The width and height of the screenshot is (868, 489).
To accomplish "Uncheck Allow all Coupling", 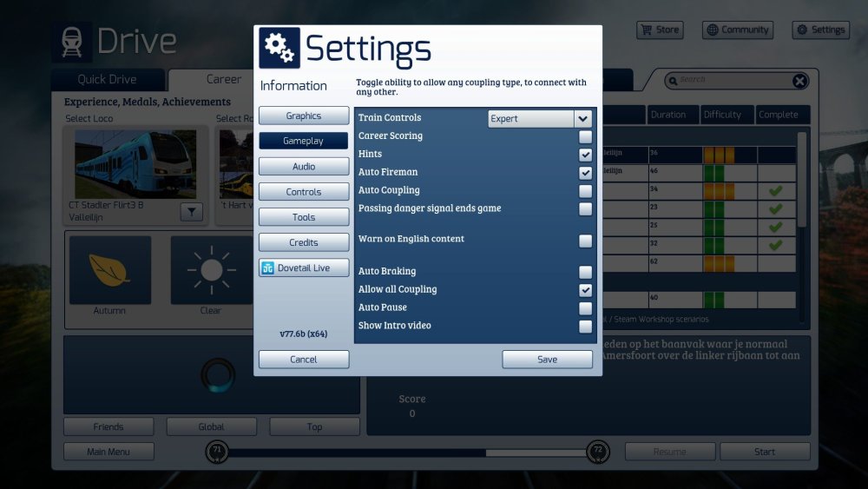I will coord(586,290).
